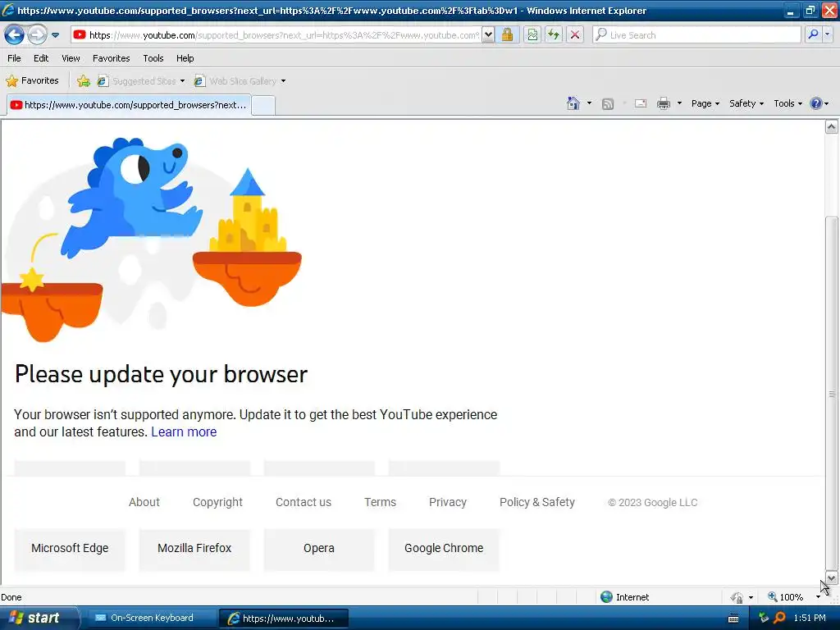Click the Privacy footer link
840x630 pixels.
point(448,503)
